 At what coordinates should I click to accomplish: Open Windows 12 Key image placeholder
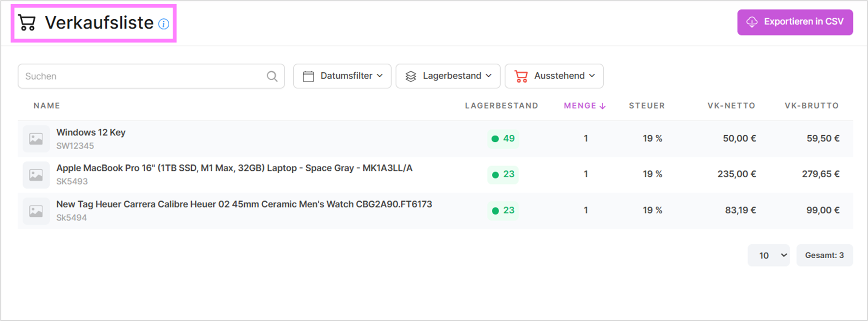[x=36, y=139]
